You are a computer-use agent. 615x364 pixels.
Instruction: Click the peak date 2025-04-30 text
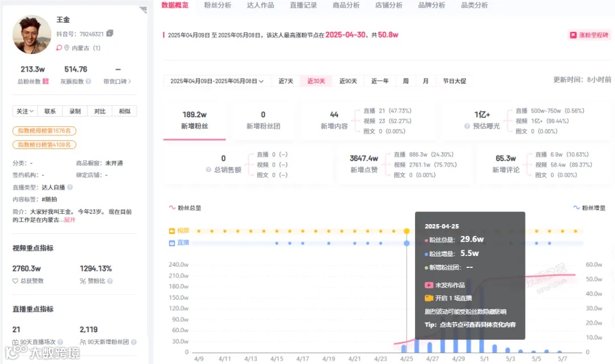[346, 35]
